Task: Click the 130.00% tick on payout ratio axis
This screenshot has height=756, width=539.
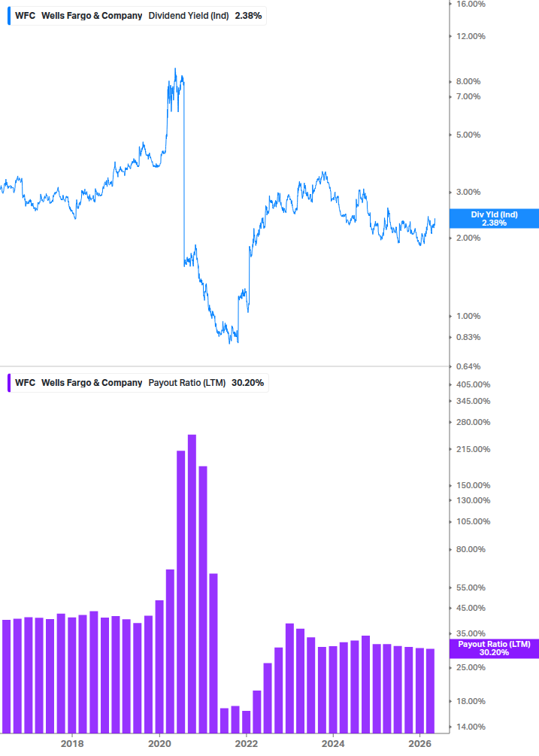Action: pos(473,500)
